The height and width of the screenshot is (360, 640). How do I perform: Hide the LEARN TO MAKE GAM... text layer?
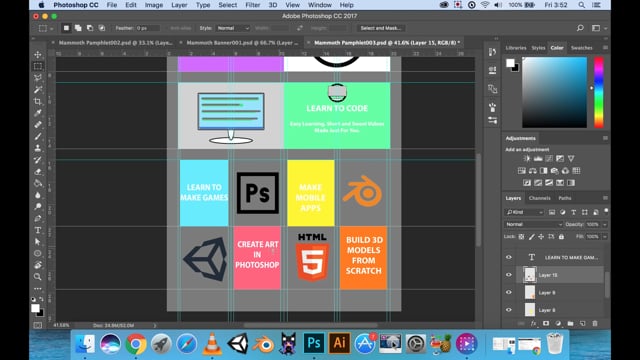point(509,257)
